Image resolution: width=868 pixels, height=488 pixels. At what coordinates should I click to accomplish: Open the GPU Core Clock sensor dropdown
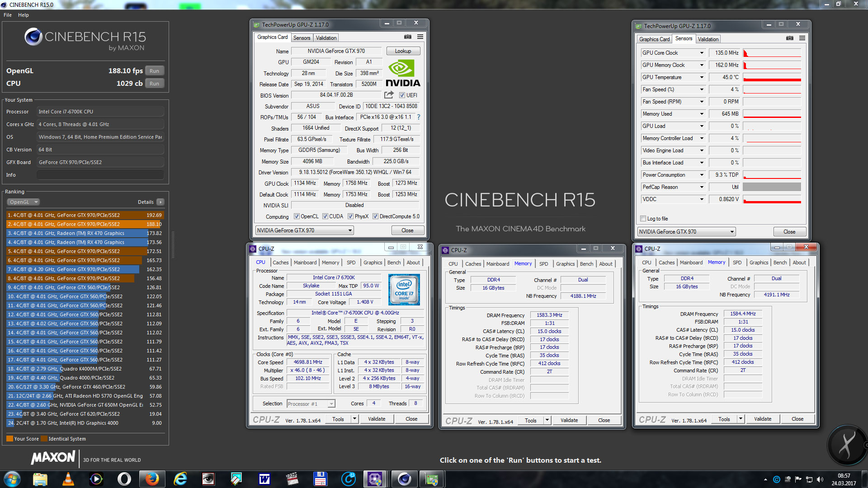click(x=702, y=53)
